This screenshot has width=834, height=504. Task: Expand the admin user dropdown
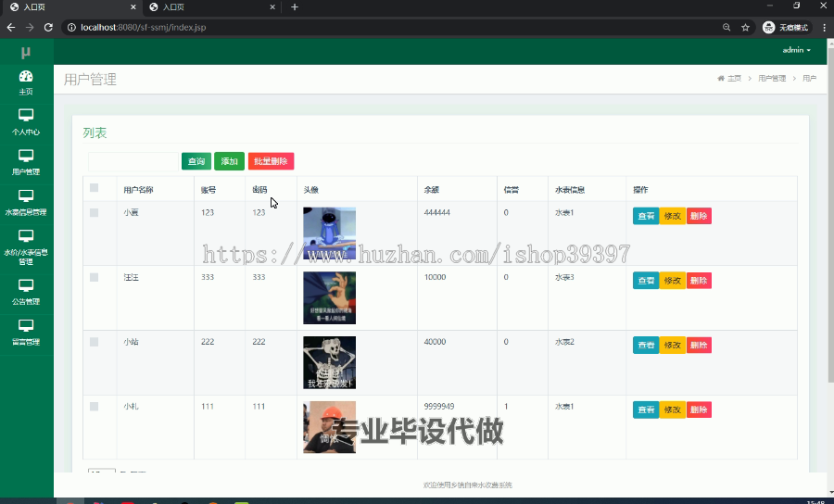(x=796, y=50)
